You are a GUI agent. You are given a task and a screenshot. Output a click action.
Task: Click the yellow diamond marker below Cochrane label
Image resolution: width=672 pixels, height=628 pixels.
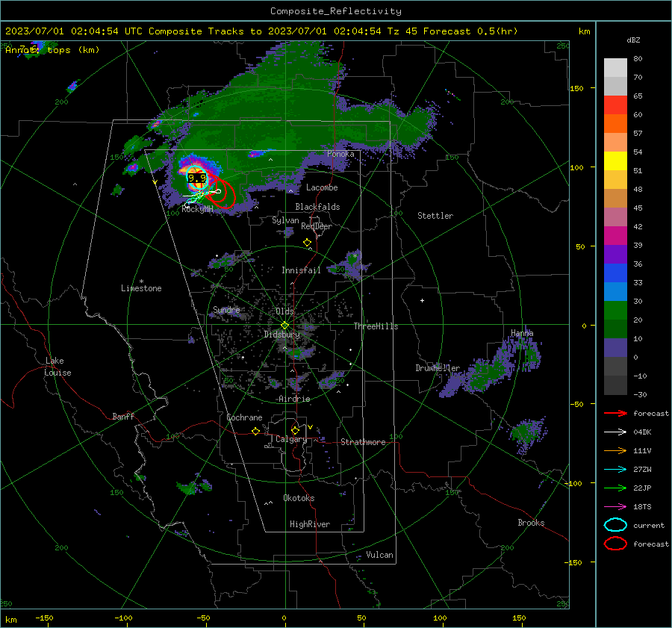click(255, 432)
